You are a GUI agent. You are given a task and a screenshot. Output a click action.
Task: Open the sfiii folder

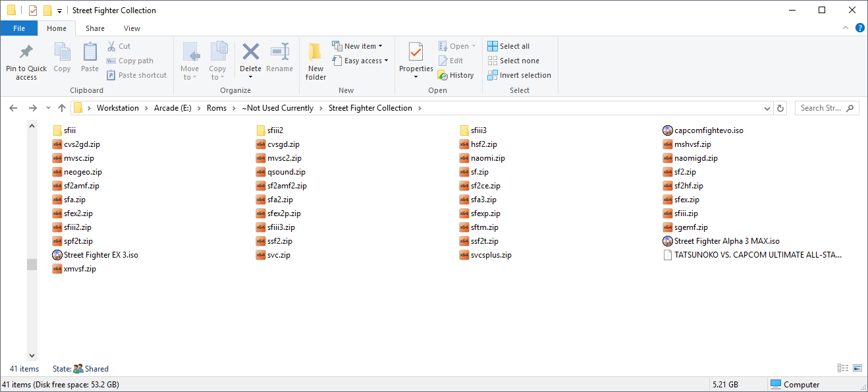tap(65, 130)
